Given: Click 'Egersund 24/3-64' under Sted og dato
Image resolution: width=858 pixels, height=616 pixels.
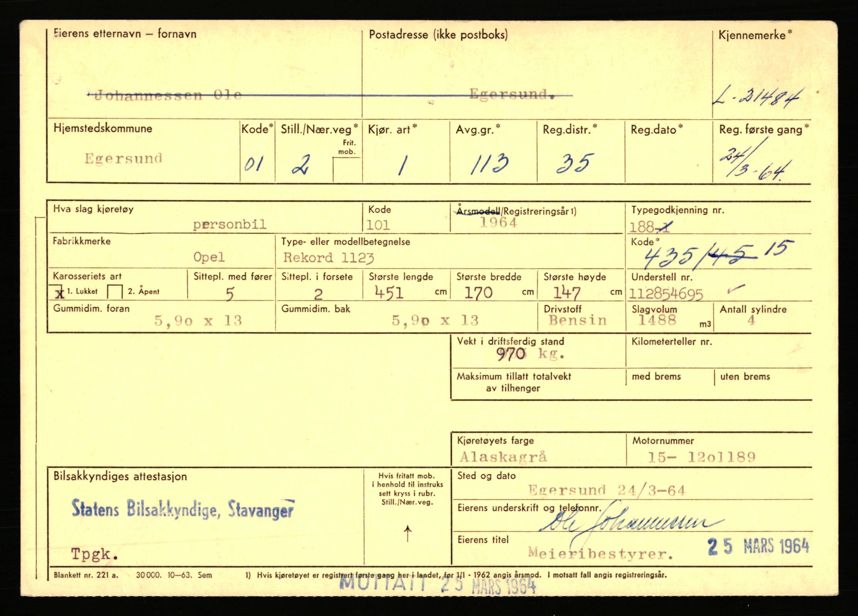Looking at the screenshot, I should [x=607, y=490].
